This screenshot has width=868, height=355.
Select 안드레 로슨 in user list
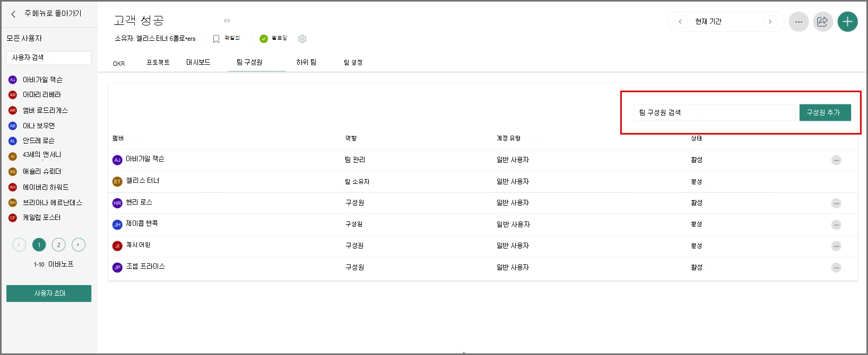point(38,141)
